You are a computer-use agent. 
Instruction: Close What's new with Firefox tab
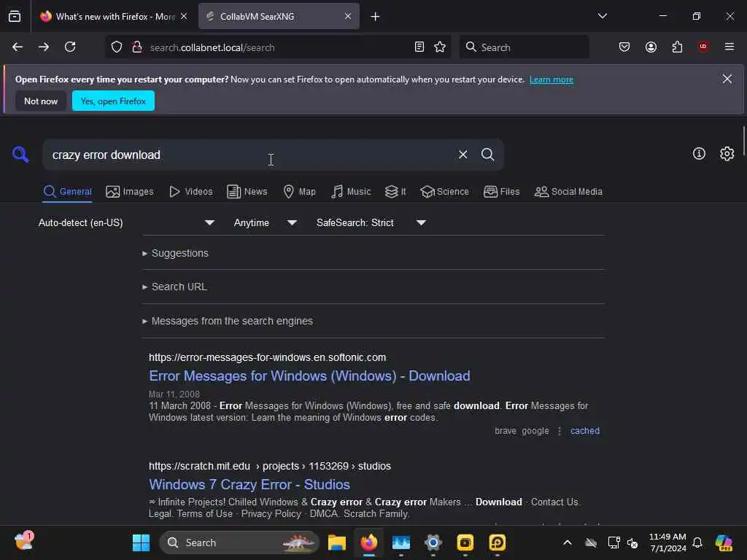point(183,16)
